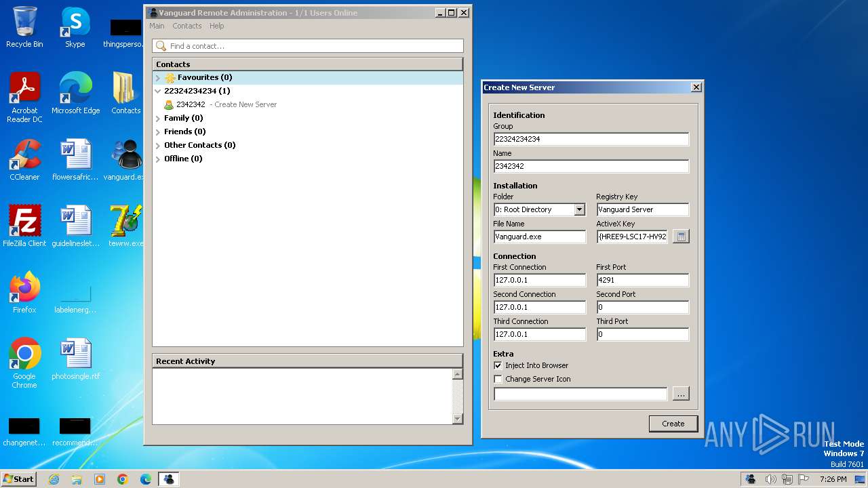868x488 pixels.
Task: Click the Group input field
Action: click(591, 139)
